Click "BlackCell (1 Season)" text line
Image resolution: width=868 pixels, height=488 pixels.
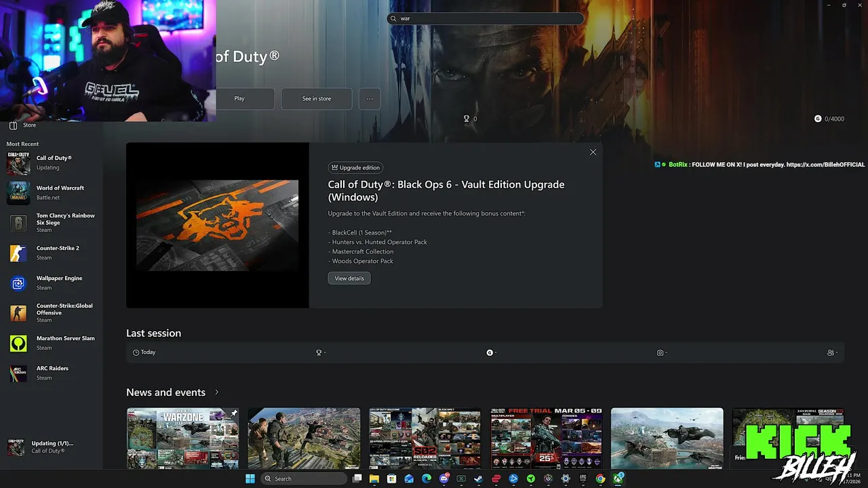360,232
